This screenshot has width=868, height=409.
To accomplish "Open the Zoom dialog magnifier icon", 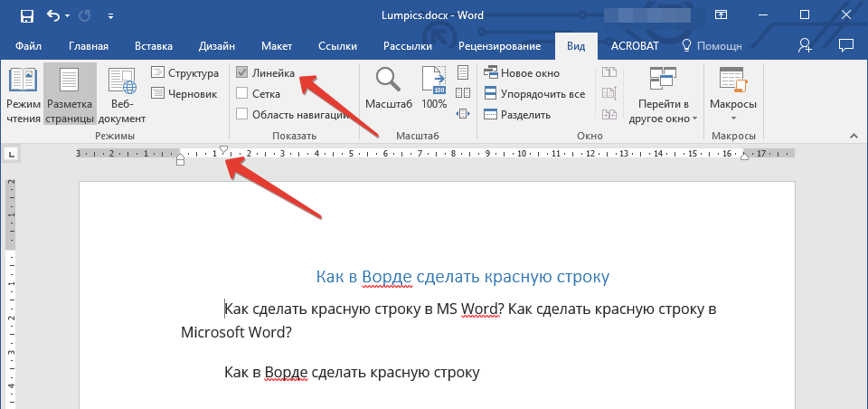I will click(x=389, y=81).
